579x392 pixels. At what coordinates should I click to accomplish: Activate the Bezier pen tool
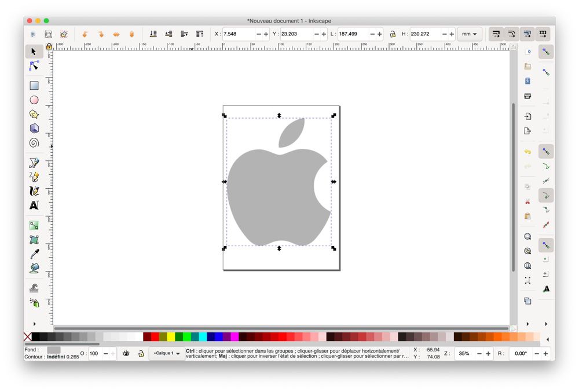(34, 162)
